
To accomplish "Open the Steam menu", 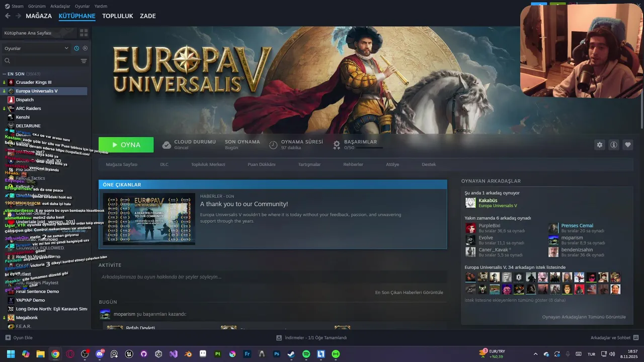I will 14,6.
